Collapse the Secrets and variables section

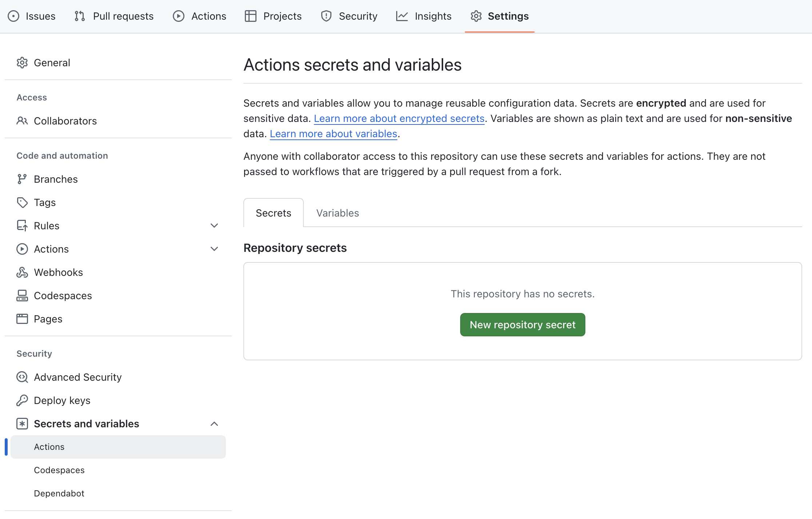[x=214, y=424]
